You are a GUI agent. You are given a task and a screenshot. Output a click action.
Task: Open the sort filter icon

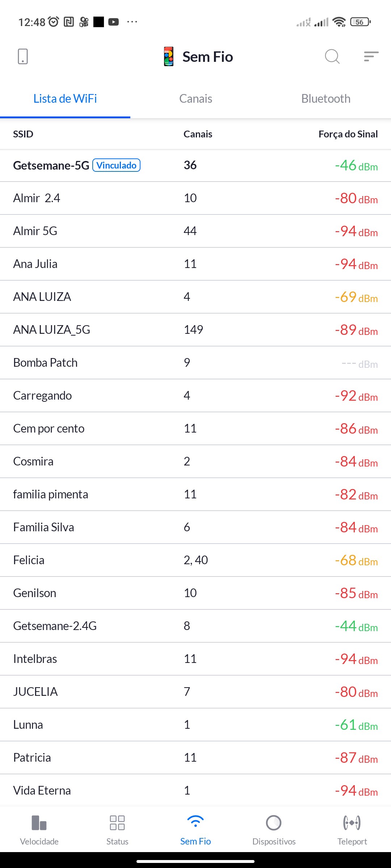pos(371,56)
